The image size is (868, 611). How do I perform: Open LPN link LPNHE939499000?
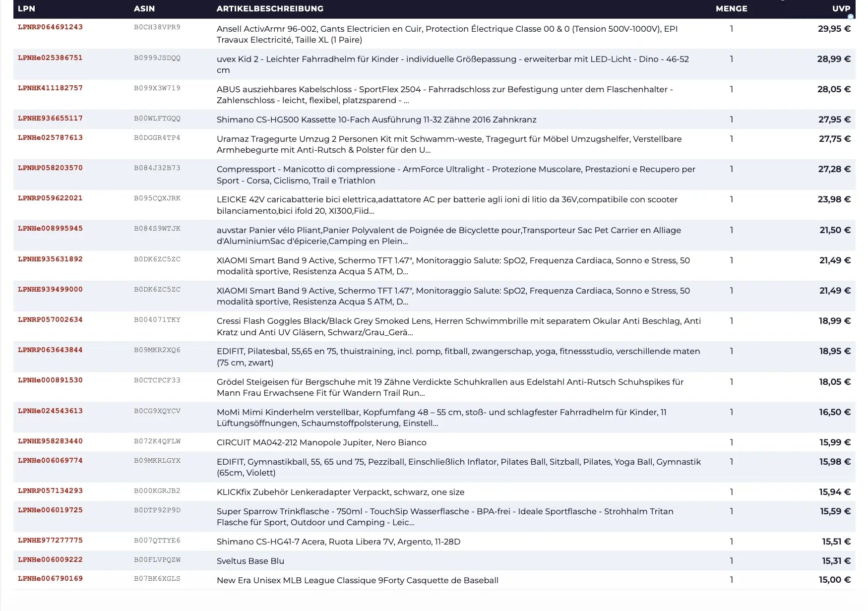[50, 290]
